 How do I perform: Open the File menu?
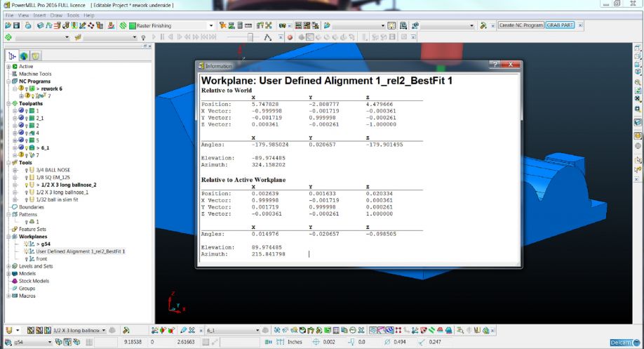(x=9, y=15)
